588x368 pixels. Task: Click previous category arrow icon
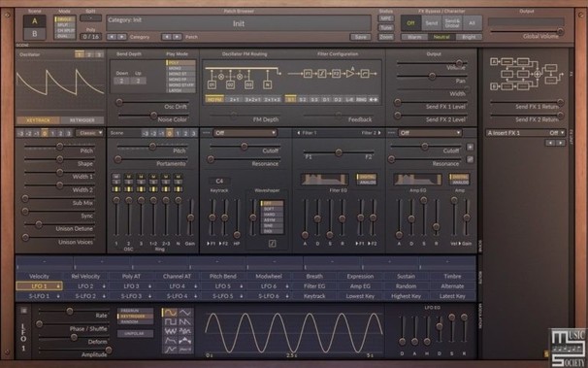point(112,37)
